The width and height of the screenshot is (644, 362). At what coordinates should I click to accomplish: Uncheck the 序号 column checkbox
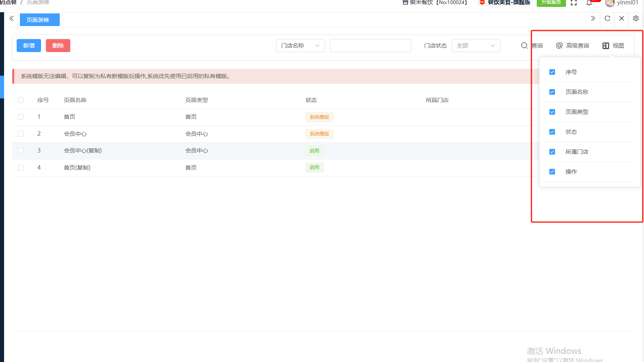tap(552, 72)
